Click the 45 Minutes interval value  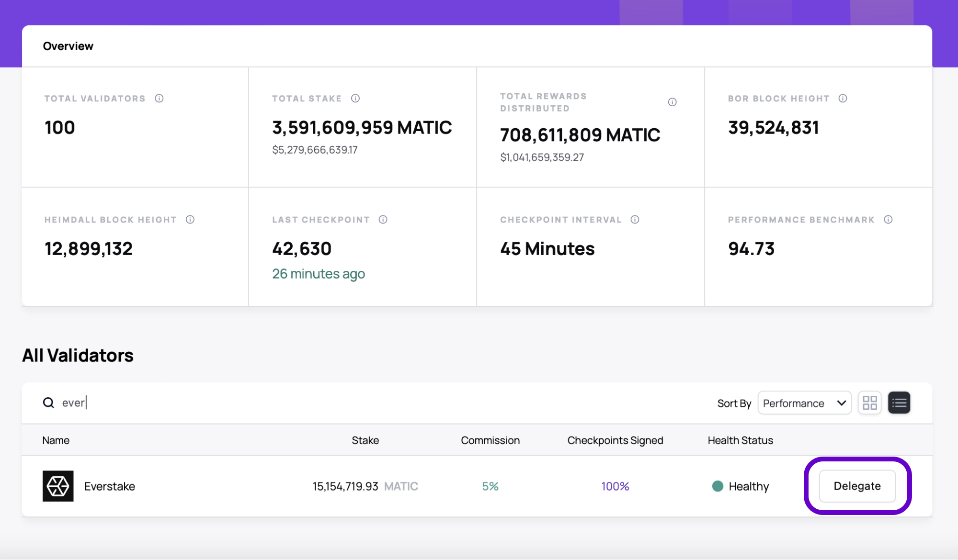pyautogui.click(x=547, y=248)
